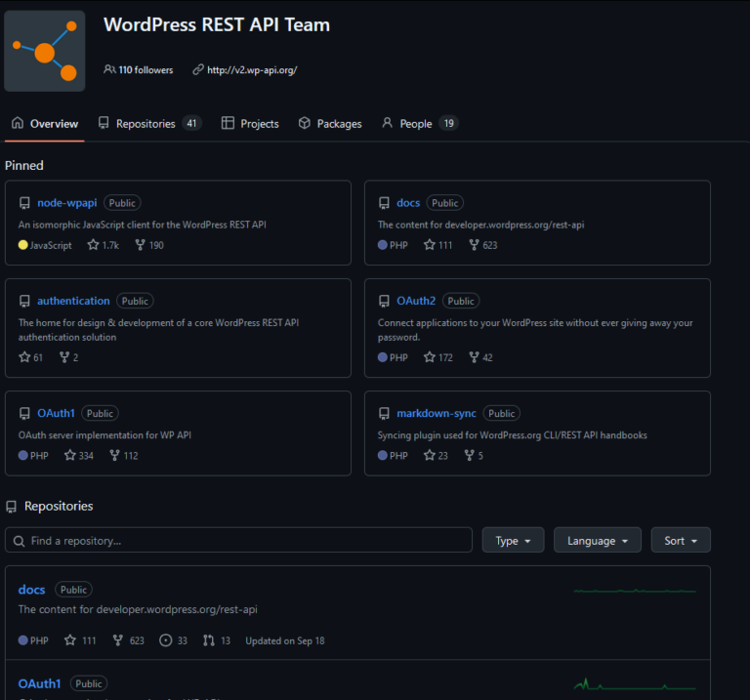The height and width of the screenshot is (700, 750).
Task: Click the Public badge on node-wpapi
Action: coord(122,203)
